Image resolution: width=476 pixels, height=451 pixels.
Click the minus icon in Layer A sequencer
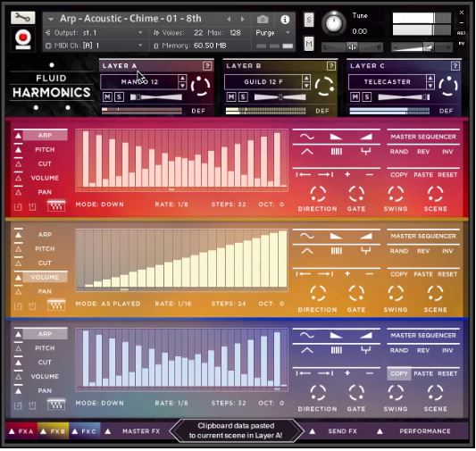click(369, 174)
